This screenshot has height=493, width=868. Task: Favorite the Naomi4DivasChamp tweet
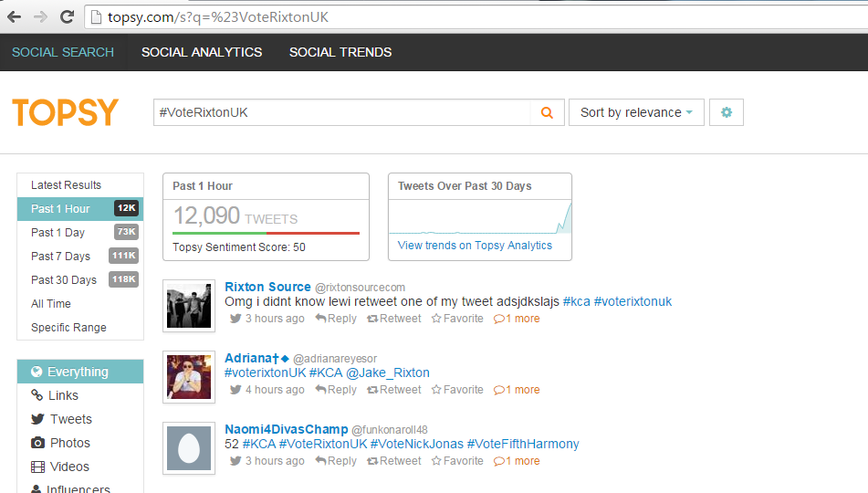tap(457, 461)
